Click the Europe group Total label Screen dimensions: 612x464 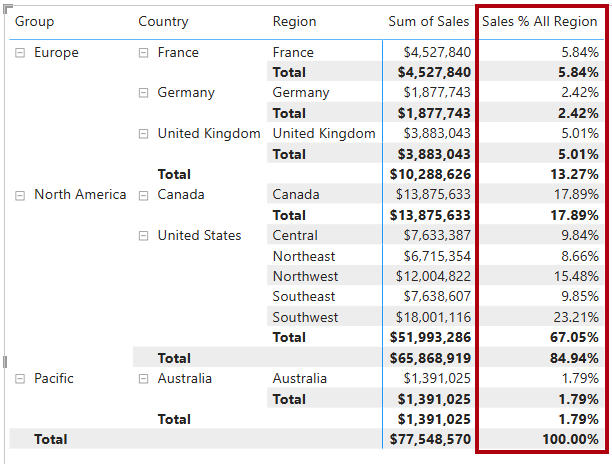tap(174, 174)
